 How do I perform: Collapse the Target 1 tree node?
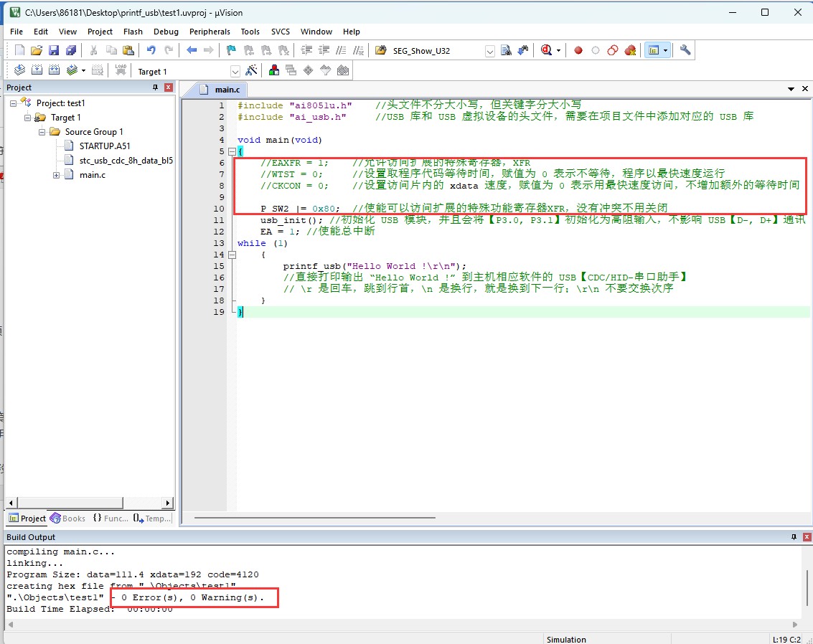tap(28, 118)
